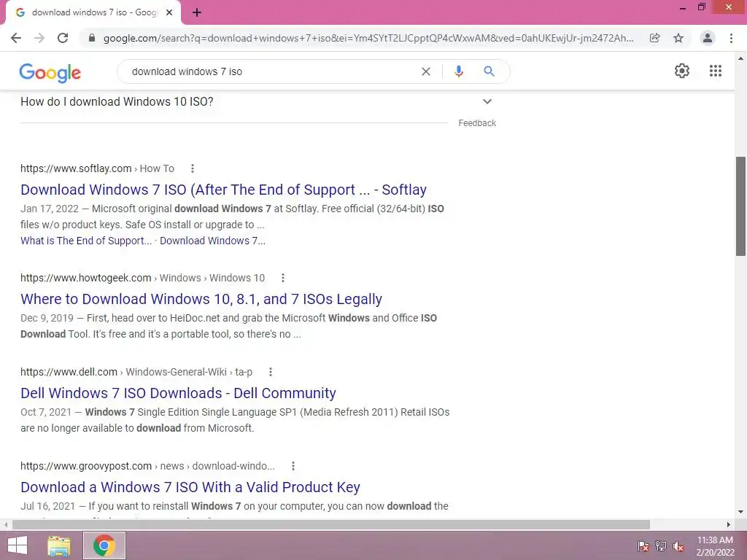Click the browser forward arrow
747x560 pixels.
tap(39, 38)
